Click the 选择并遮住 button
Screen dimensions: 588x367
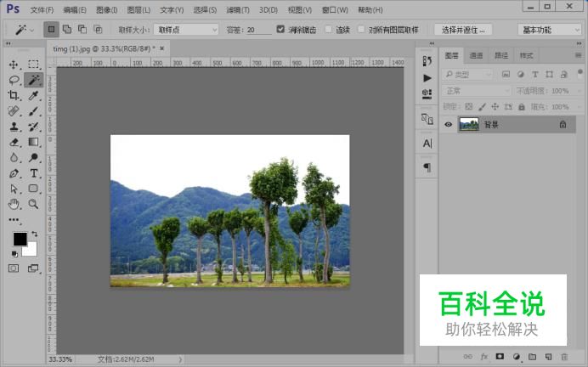click(x=463, y=30)
